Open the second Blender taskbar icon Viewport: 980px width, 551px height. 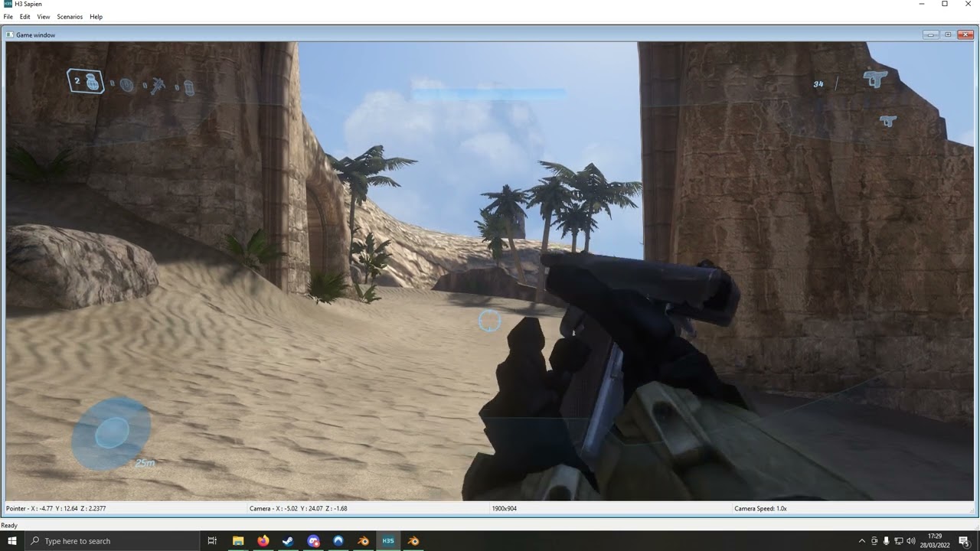(413, 541)
